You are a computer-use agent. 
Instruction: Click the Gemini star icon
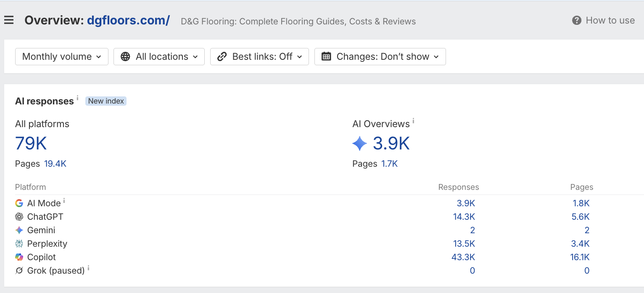point(19,230)
